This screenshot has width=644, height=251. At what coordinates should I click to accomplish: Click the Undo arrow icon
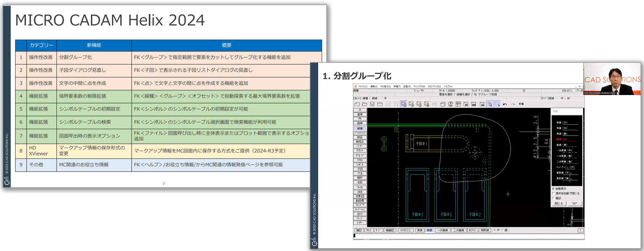505,104
